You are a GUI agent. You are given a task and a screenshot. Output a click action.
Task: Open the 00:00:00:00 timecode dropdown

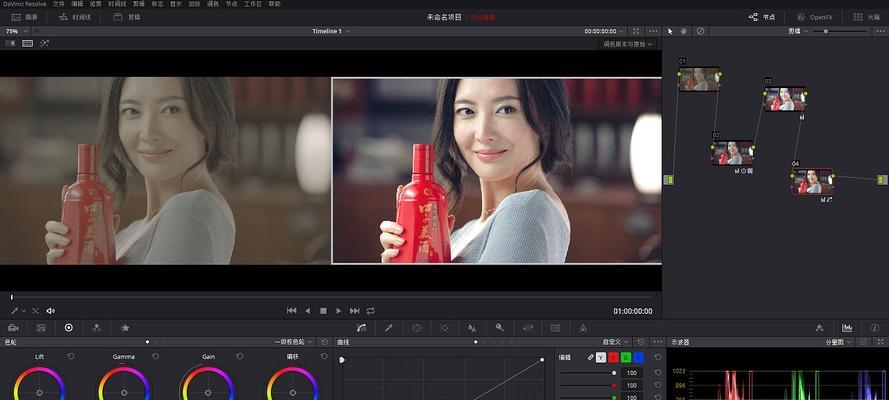point(604,31)
